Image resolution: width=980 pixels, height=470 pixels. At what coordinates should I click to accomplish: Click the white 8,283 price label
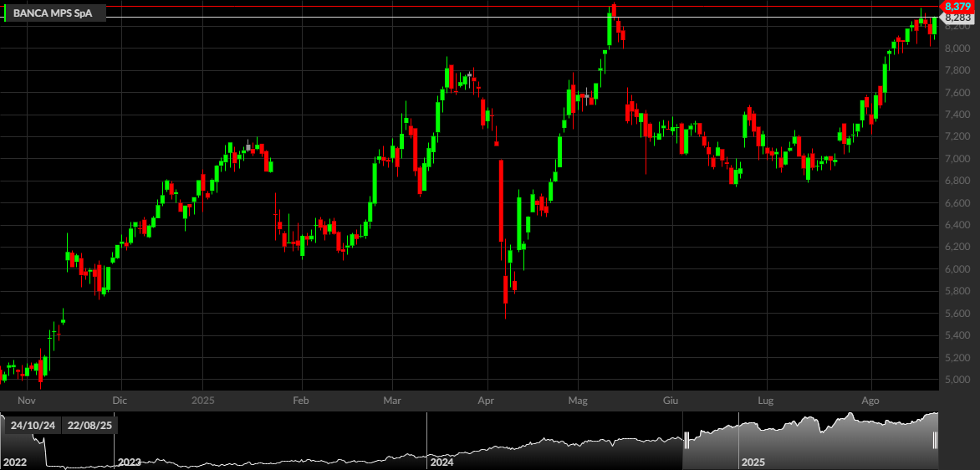[x=957, y=18]
